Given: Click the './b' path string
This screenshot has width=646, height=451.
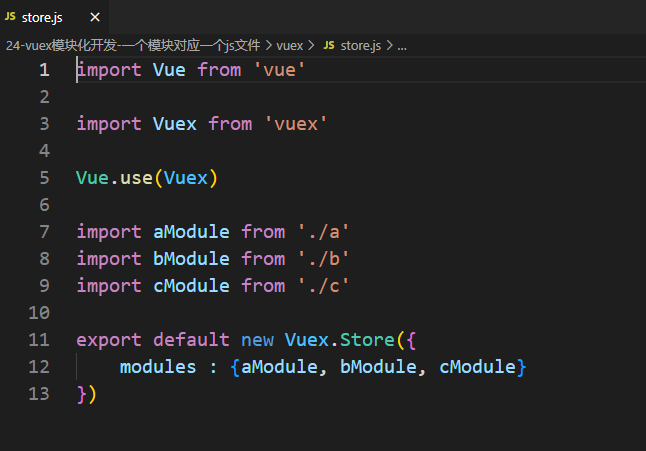Looking at the screenshot, I should pyautogui.click(x=323, y=259).
